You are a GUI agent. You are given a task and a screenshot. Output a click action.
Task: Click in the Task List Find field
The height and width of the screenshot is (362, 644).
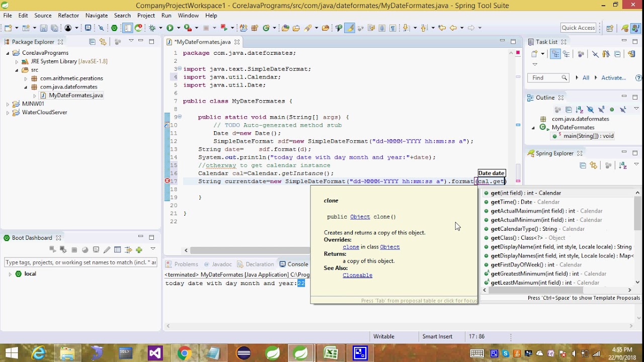(x=548, y=78)
